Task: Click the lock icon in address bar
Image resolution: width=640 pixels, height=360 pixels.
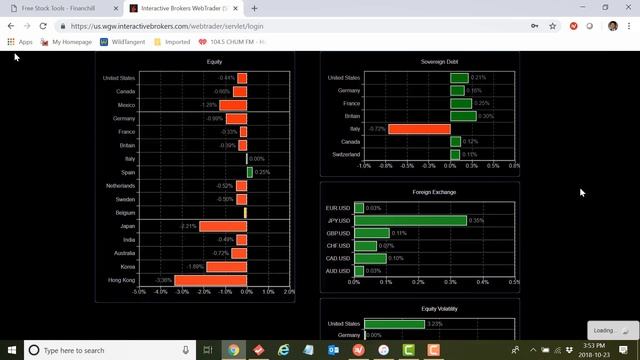Action: 62,26
